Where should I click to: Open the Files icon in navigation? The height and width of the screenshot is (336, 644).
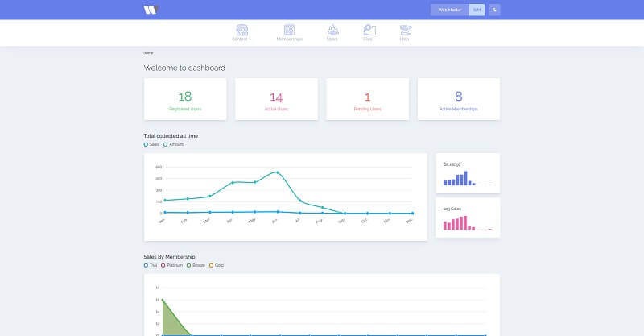pos(369,30)
